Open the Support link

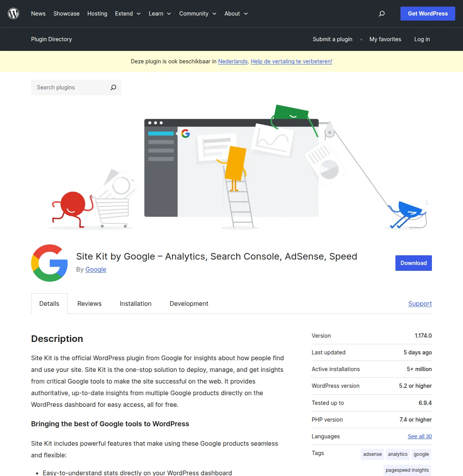[x=420, y=303]
